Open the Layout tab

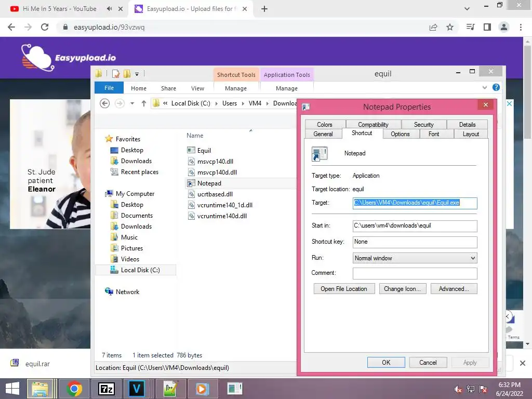tap(471, 134)
